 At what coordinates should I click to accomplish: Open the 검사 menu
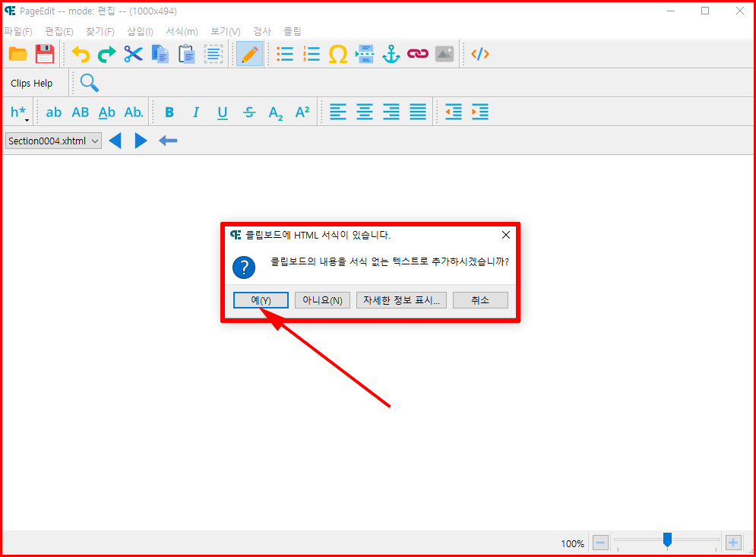[x=262, y=31]
